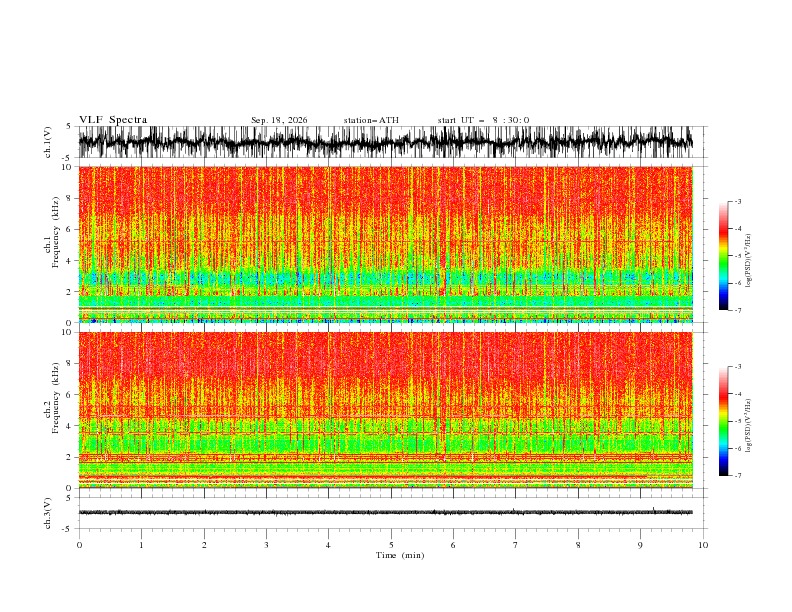792x612 pixels.
Task: Click inside the ch.1 spectrogram panel
Action: 386,244
